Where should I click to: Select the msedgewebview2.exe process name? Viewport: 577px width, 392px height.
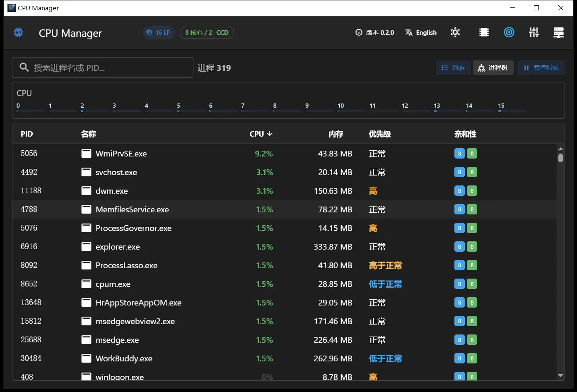[135, 321]
